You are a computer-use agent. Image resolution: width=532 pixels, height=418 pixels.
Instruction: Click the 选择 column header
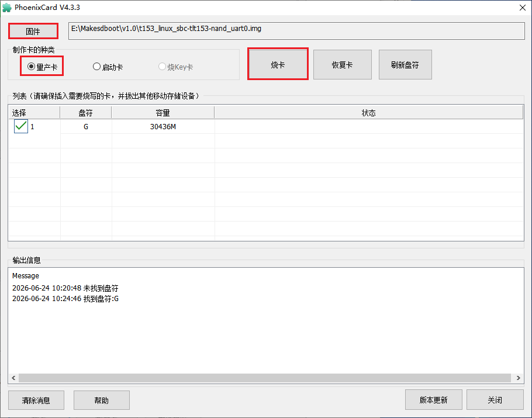[x=34, y=113]
